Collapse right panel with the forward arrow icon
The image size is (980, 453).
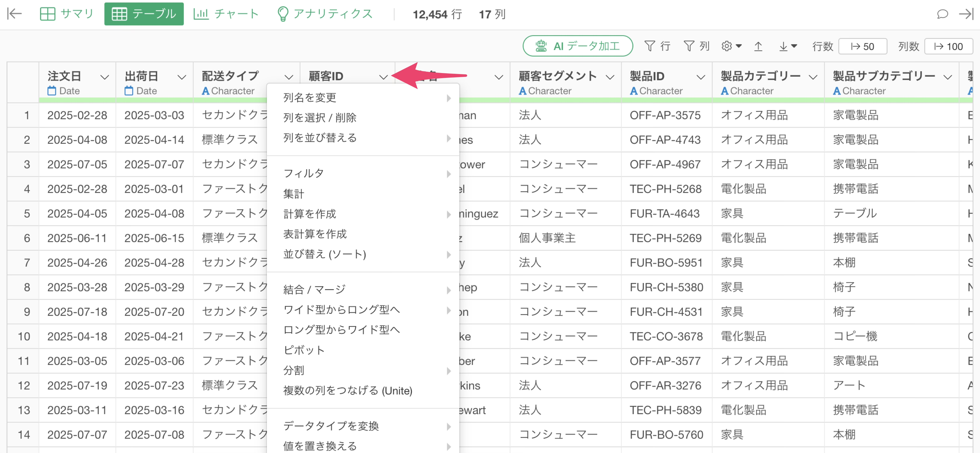pos(966,14)
